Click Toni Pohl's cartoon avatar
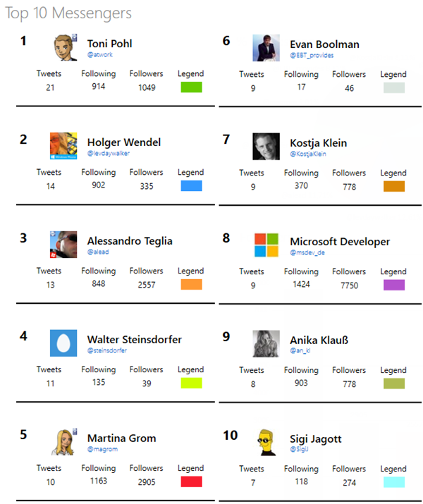Screen dimensions: 423x504 point(63,47)
